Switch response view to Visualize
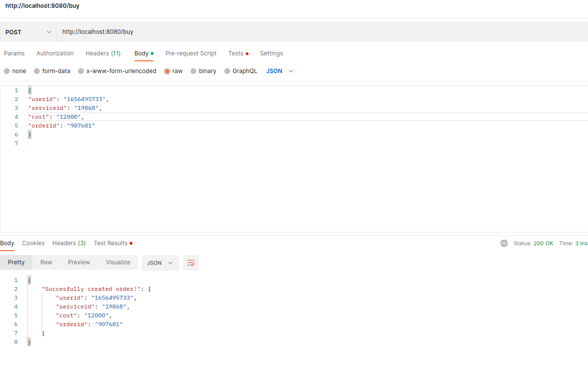The width and height of the screenshot is (588, 385). tap(117, 262)
